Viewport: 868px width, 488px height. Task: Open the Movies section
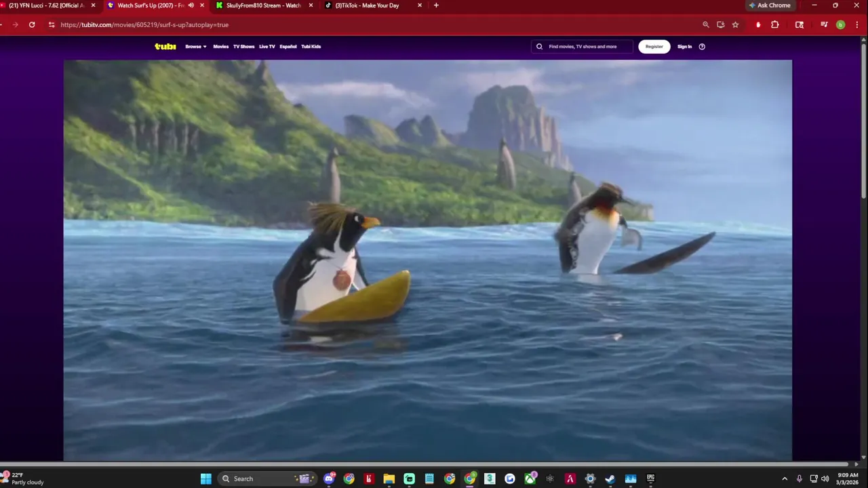[x=221, y=47]
